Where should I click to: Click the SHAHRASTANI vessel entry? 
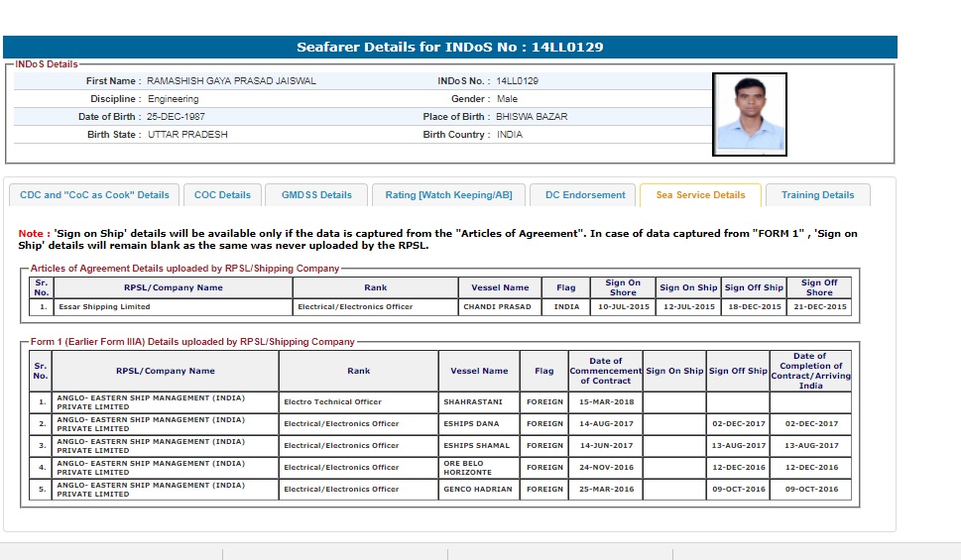(479, 402)
